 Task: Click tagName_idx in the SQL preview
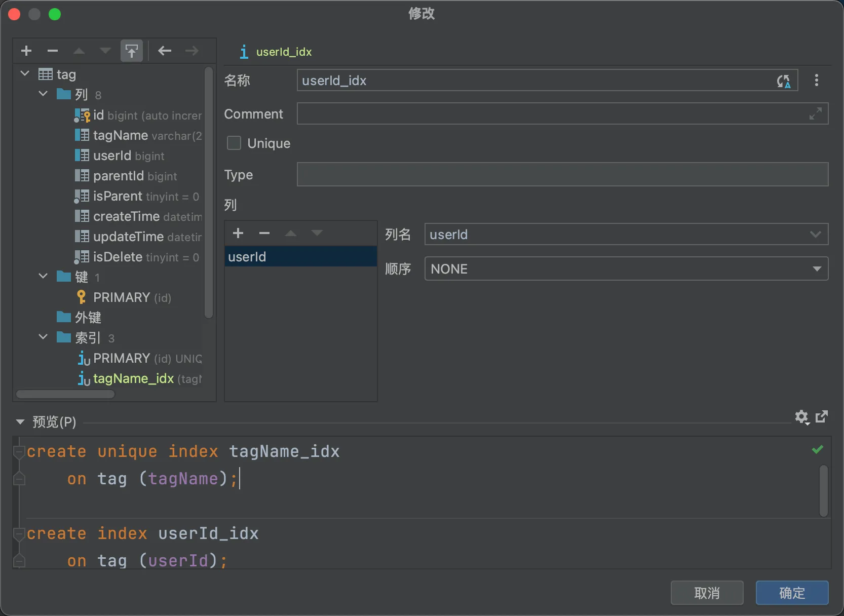click(x=284, y=451)
